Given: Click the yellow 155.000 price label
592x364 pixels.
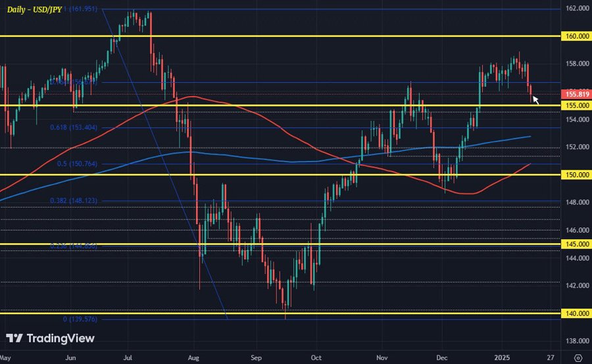Looking at the screenshot, I should coord(576,106).
